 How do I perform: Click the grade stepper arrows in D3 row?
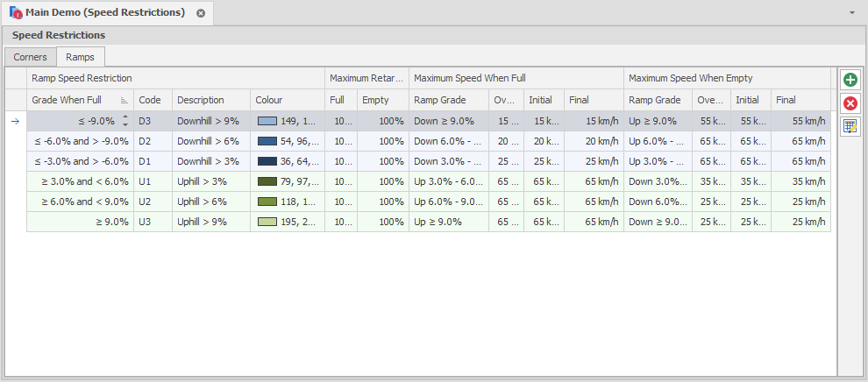pyautogui.click(x=125, y=121)
